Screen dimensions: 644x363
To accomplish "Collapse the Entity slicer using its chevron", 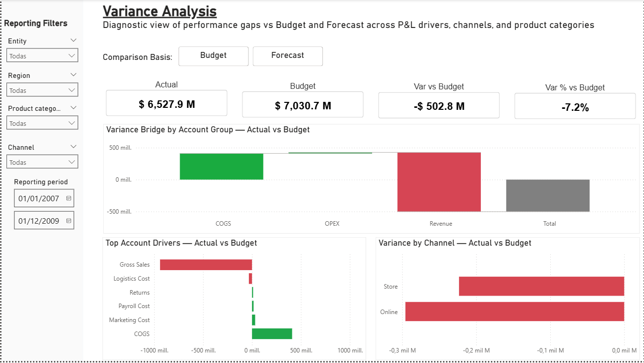I will point(74,40).
